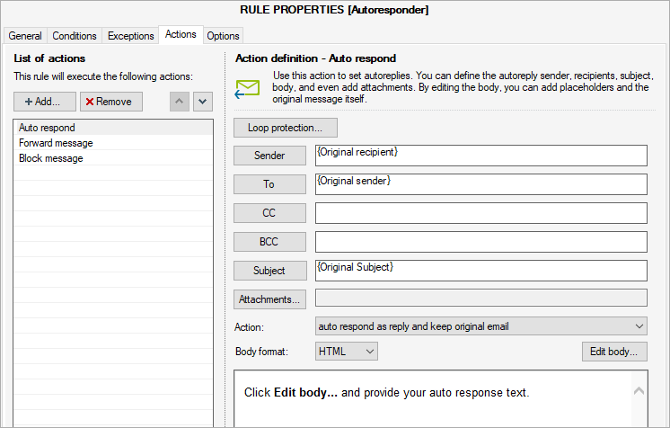Switch to the Conditions tab
670x428 pixels.
[x=74, y=36]
